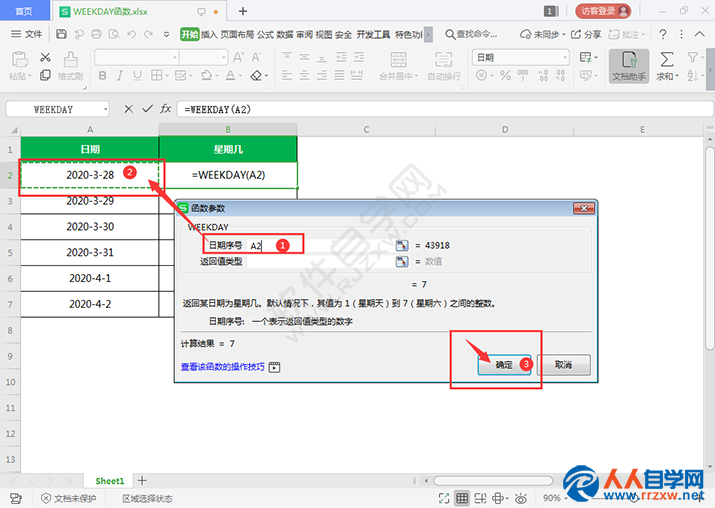Viewport: 715px width, 508px height.
Task: Open the 文件 file menu
Action: [26, 34]
